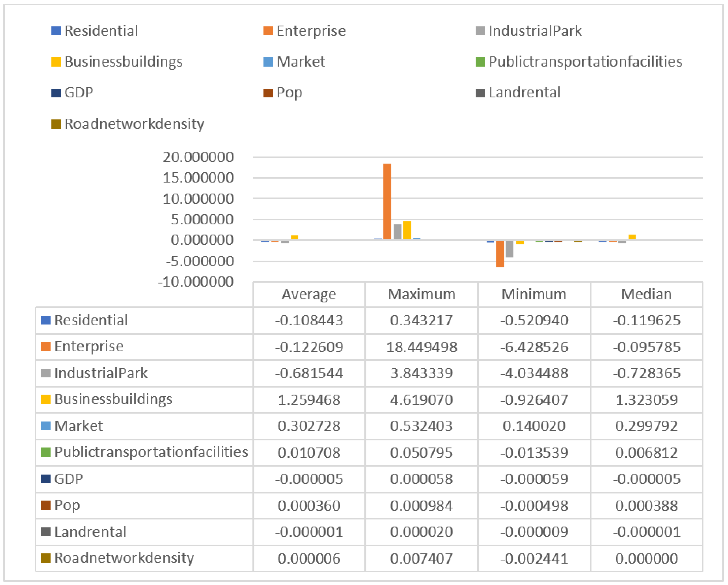The width and height of the screenshot is (728, 585).
Task: Select the Publictransportationfacilities label in the chart legend
Action: click(585, 62)
